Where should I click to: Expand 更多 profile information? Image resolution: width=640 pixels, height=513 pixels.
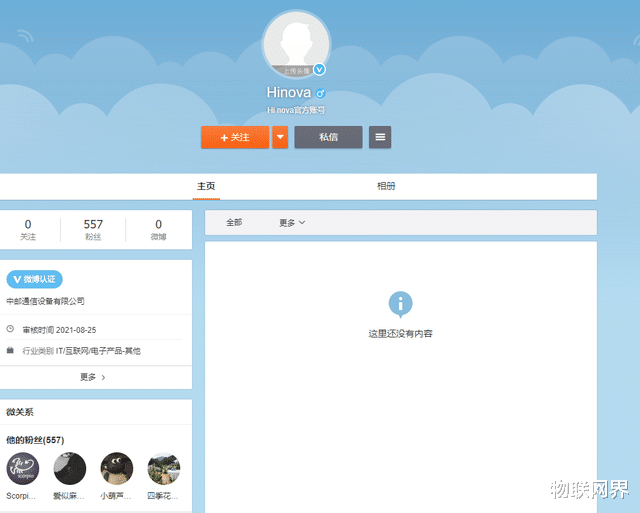click(x=93, y=377)
